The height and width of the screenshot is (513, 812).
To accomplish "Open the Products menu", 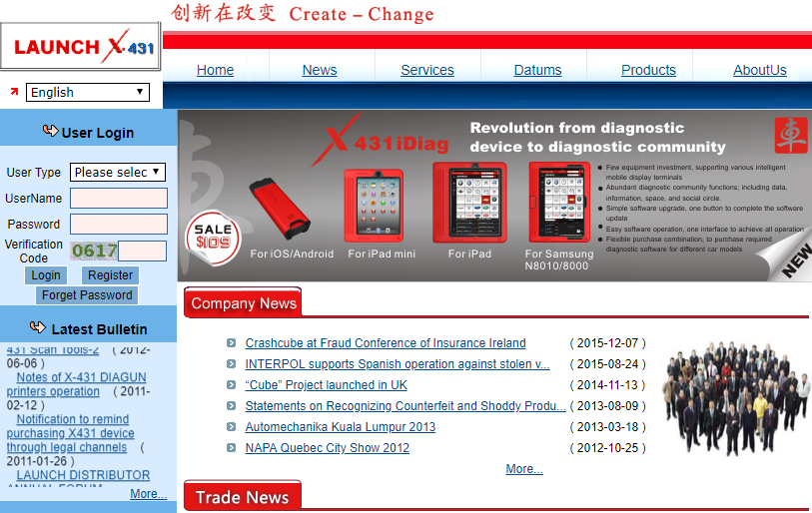I will (x=648, y=70).
